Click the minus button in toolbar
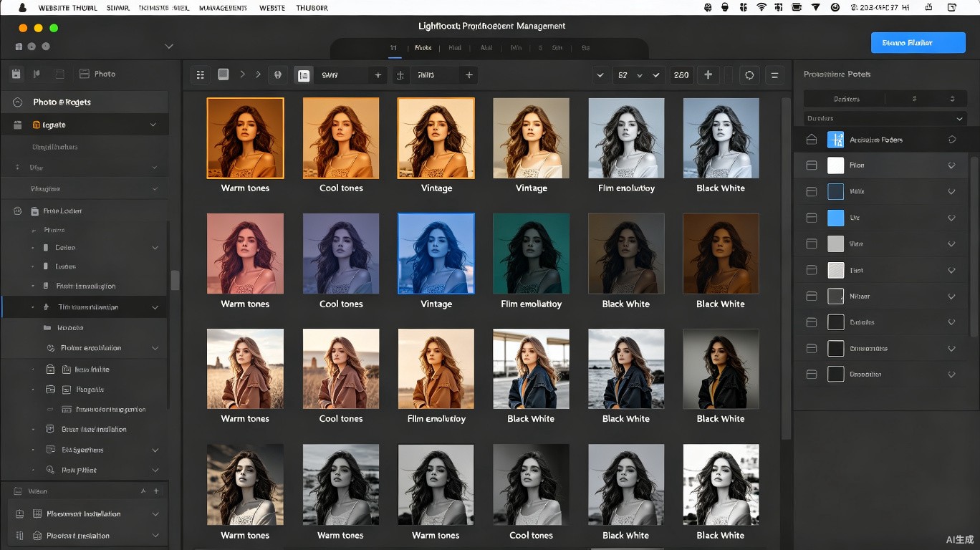The image size is (980, 550). coord(774,74)
